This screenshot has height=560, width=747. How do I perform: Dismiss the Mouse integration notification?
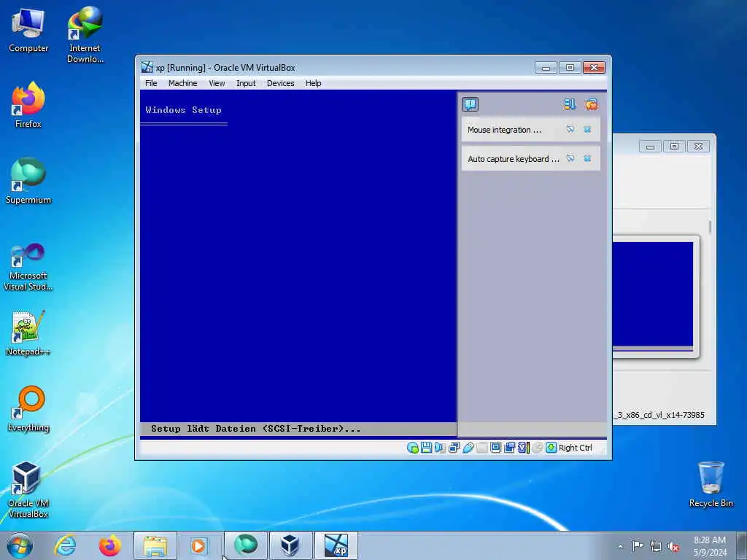587,129
